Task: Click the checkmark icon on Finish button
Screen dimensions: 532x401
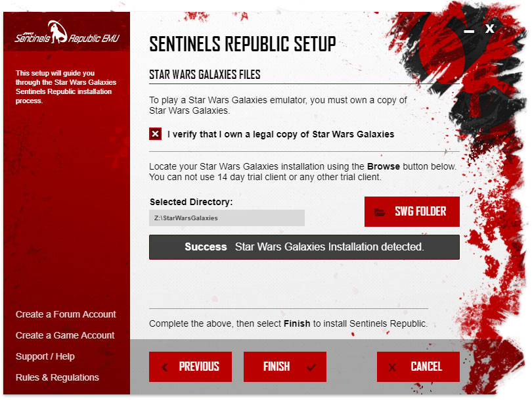Action: pos(311,367)
